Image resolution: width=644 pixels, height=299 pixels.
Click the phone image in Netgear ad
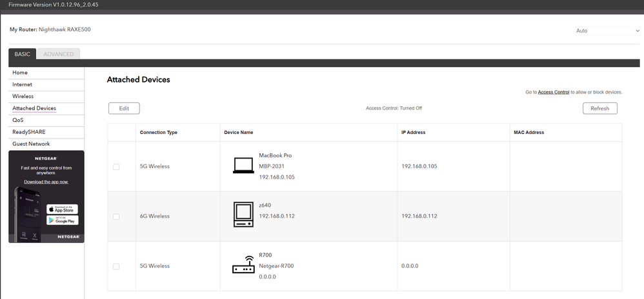25,216
